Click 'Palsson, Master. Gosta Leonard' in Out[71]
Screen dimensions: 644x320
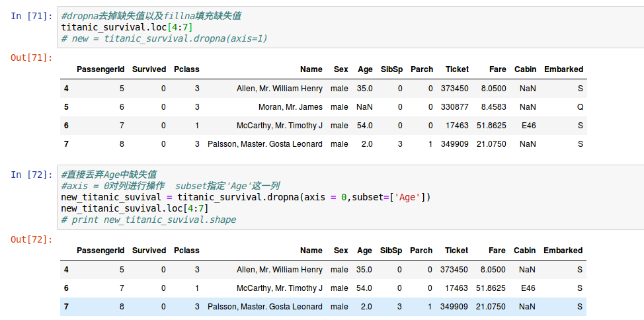265,144
